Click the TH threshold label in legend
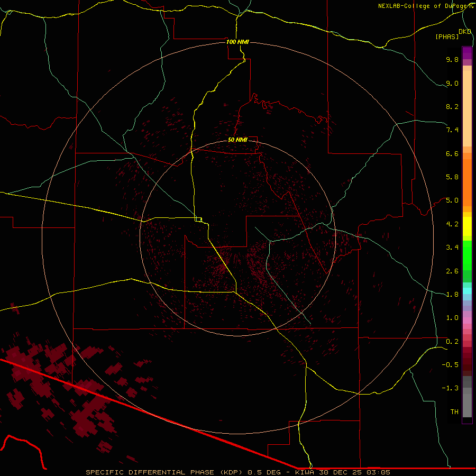 454,412
